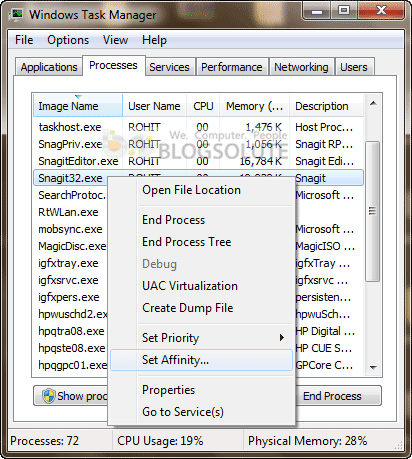The image size is (412, 459).
Task: Select the taskhost.exe process row
Action: (198, 127)
